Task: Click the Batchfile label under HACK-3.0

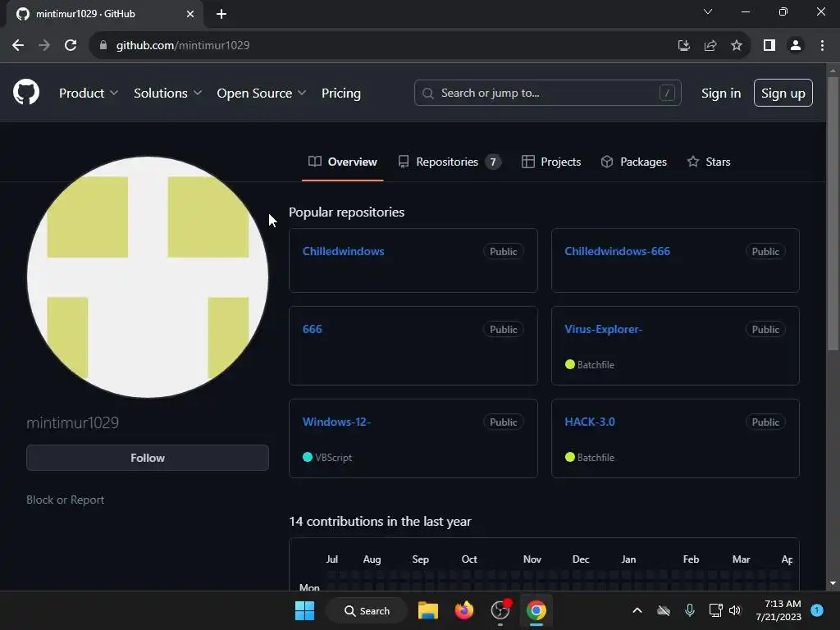Action: [596, 458]
